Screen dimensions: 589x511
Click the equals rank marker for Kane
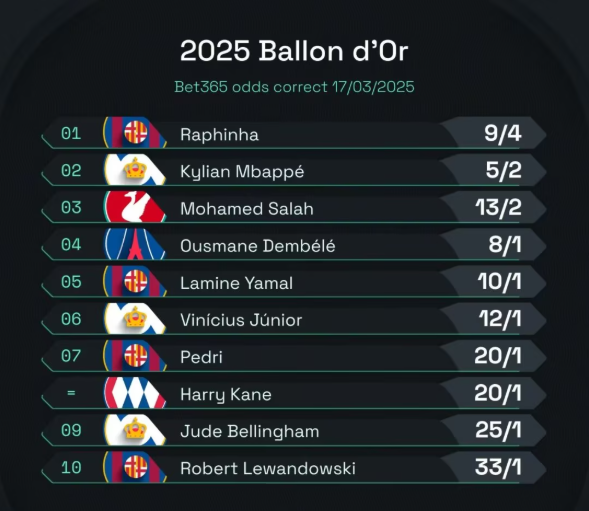point(71,393)
